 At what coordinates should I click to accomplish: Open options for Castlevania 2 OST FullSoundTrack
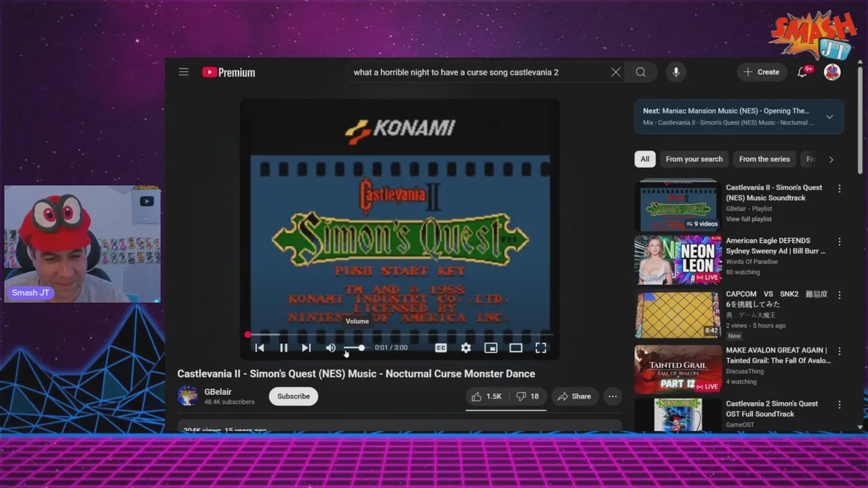pos(840,405)
